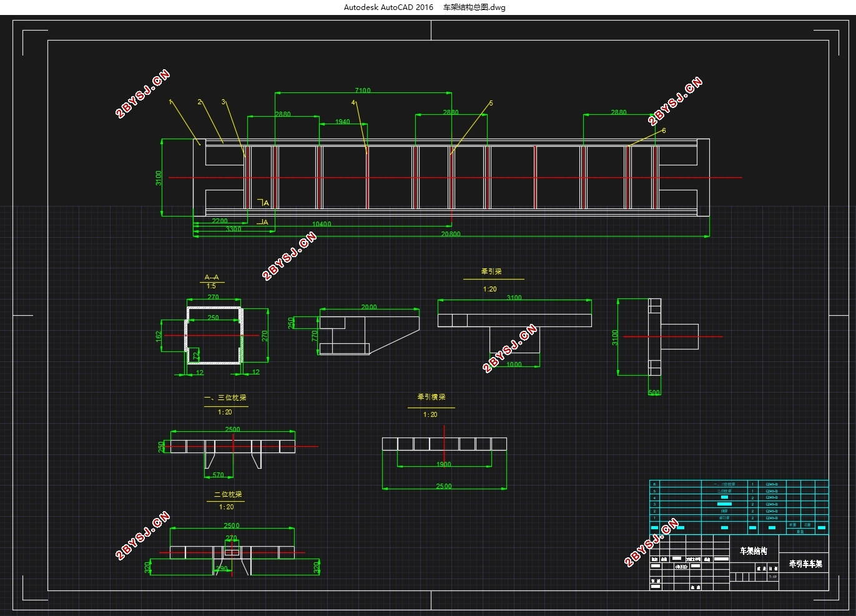Click 二位枕梁 in the parts list

click(724, 491)
